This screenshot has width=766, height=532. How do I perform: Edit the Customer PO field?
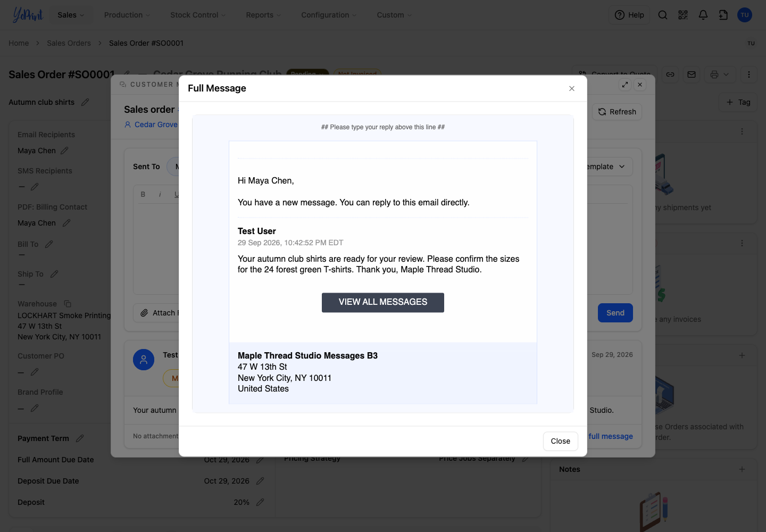click(35, 372)
